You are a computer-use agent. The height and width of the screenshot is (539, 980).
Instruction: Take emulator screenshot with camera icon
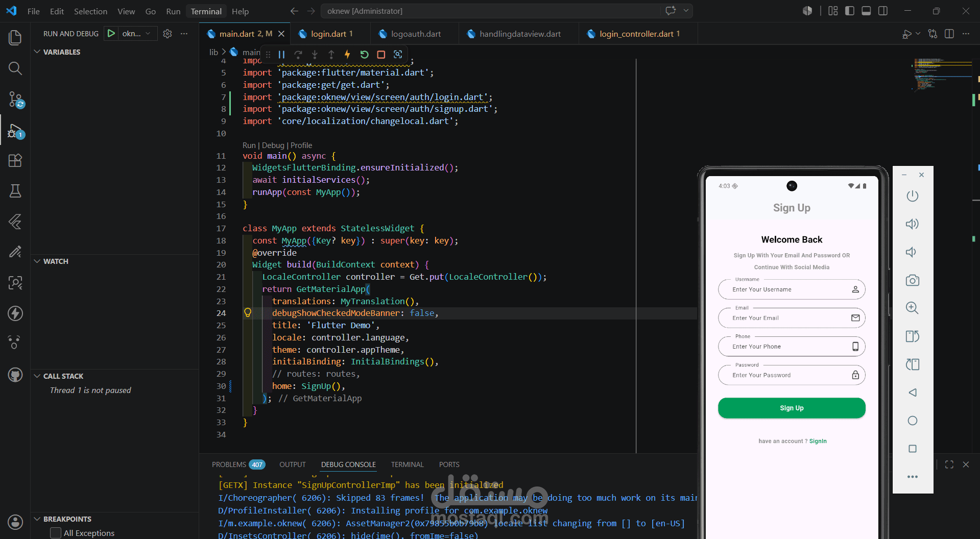(x=912, y=280)
